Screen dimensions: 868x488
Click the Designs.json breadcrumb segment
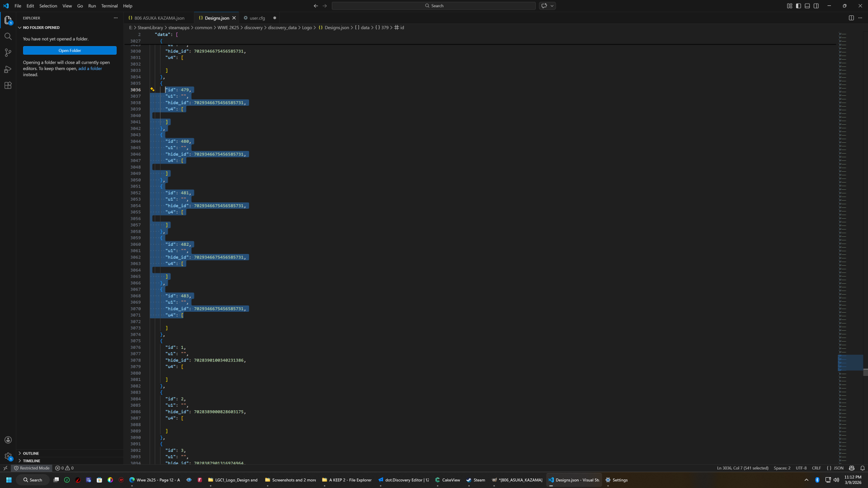334,28
